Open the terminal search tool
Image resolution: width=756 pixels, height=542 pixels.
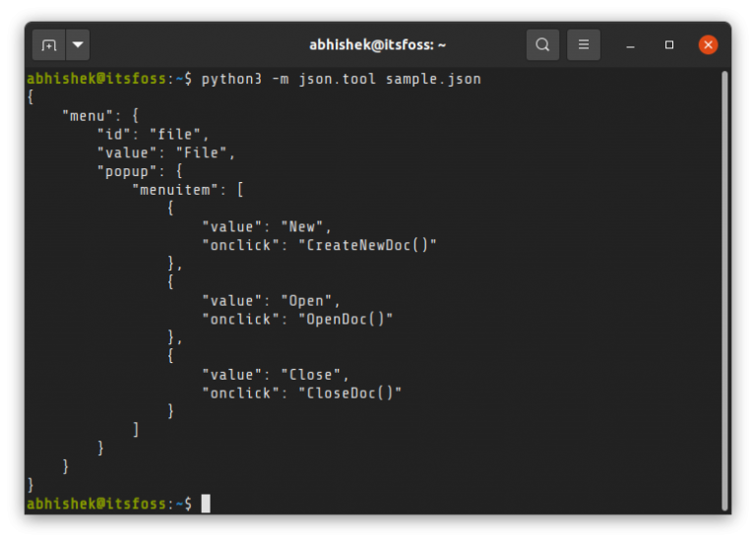tap(542, 45)
